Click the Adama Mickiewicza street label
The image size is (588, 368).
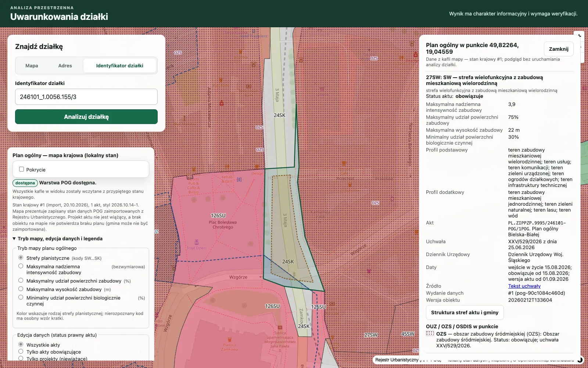[x=209, y=107]
